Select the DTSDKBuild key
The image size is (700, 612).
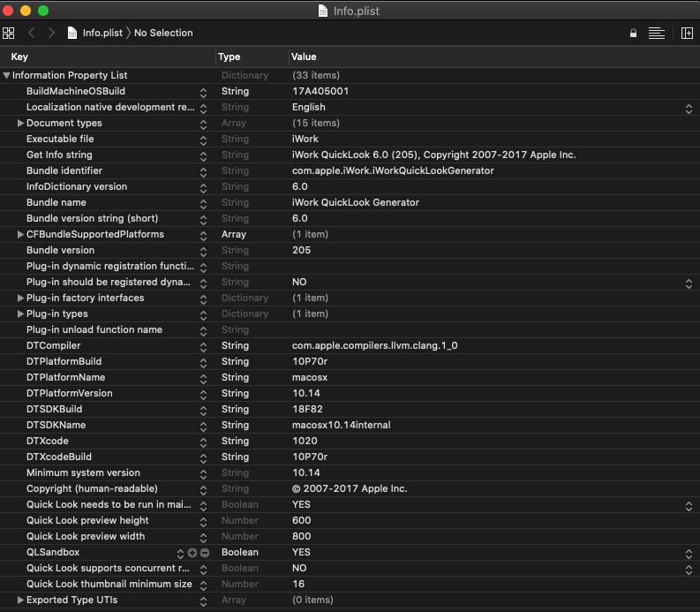pyautogui.click(x=54, y=409)
